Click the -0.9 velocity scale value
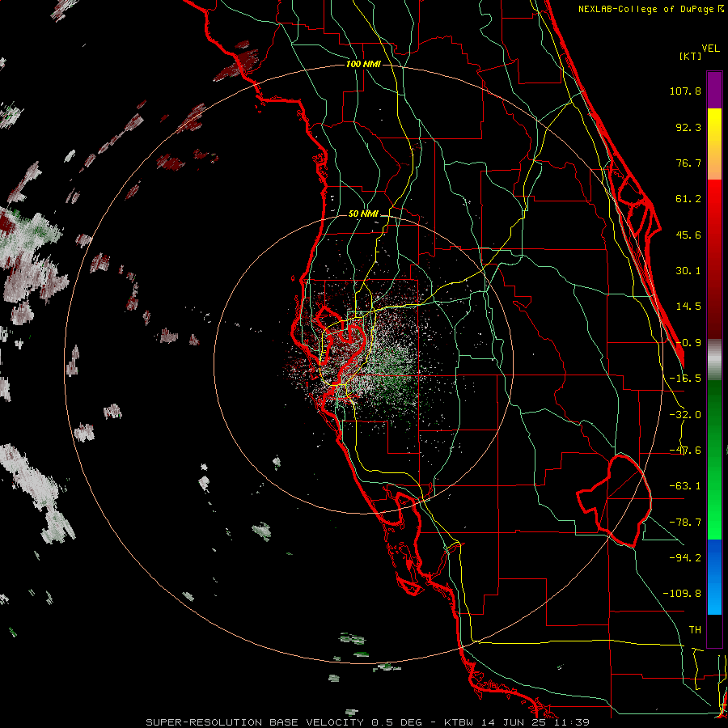The height and width of the screenshot is (728, 728). pyautogui.click(x=688, y=343)
